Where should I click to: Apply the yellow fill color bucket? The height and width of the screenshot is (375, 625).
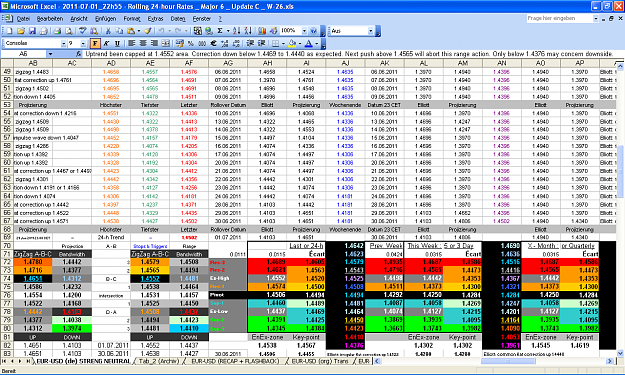tap(292, 43)
